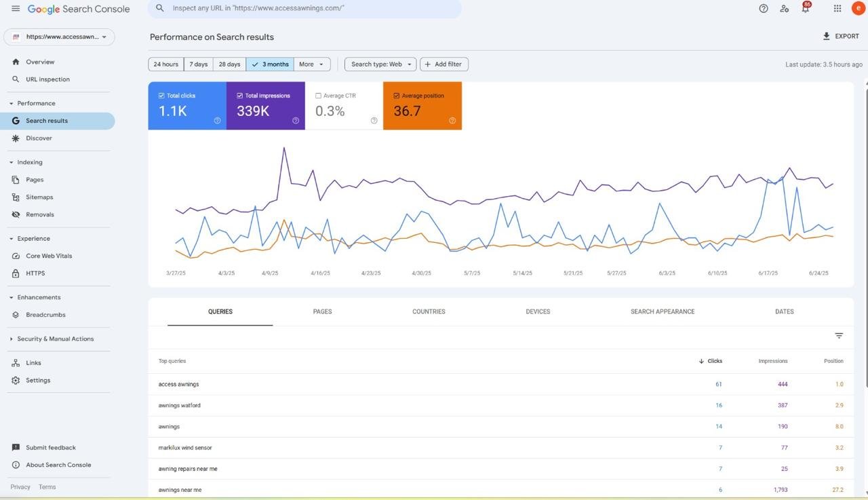Open the Search type: Web dropdown
Viewport: 868px width, 500px height.
pos(380,64)
